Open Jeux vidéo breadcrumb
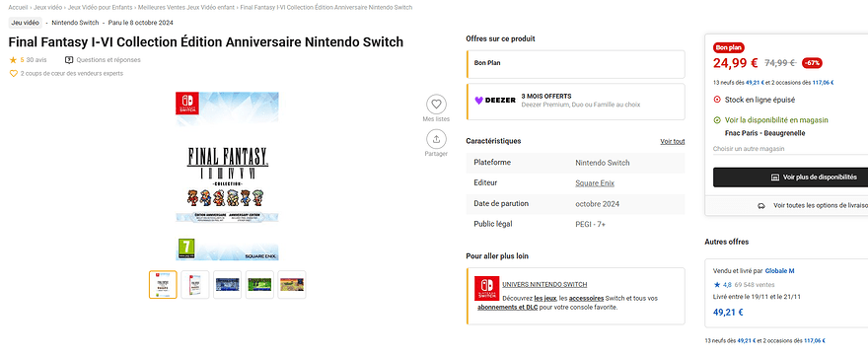The height and width of the screenshot is (356, 868). [x=46, y=7]
